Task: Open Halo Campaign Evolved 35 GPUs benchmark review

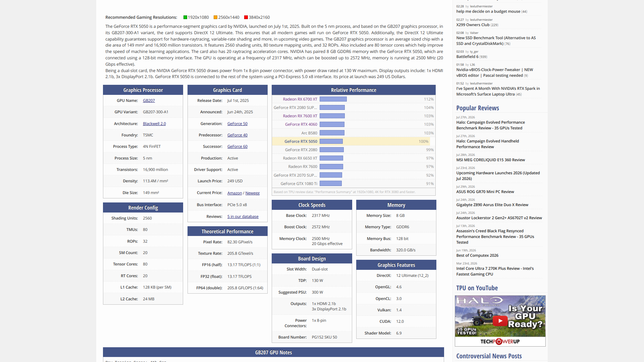Action: pos(490,125)
